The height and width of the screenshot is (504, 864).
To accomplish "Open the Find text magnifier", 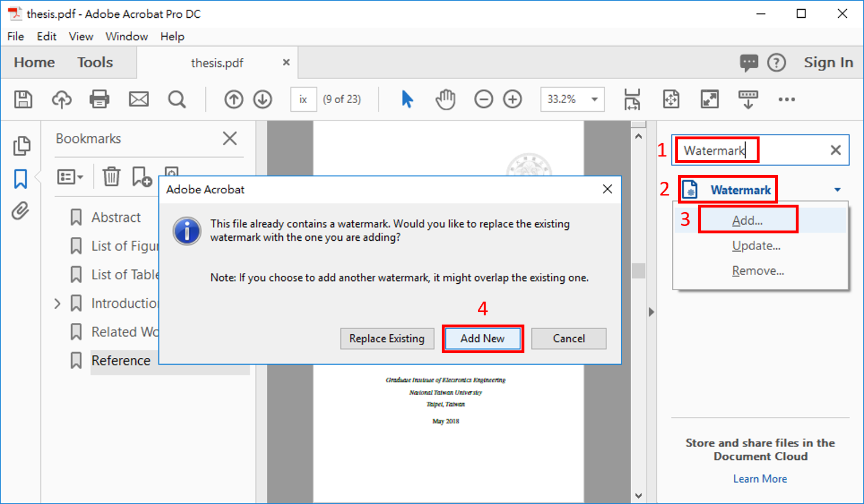I will coord(177,99).
